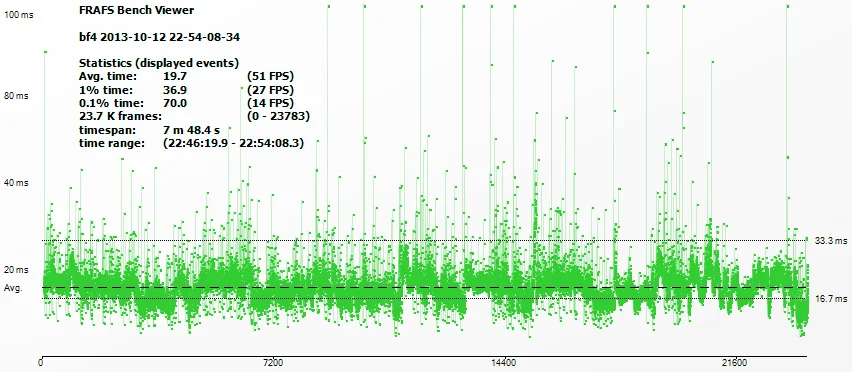Click the 33.3 ms threshold label

tap(831, 241)
